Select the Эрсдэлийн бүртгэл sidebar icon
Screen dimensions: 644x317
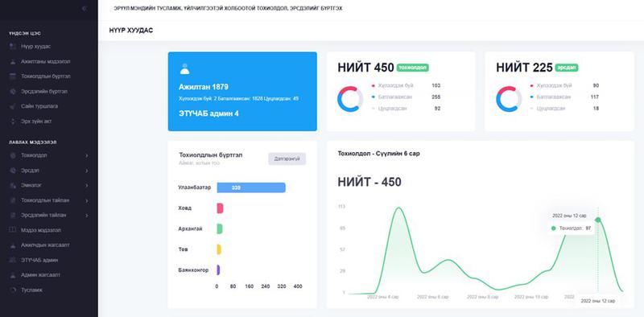(13, 92)
